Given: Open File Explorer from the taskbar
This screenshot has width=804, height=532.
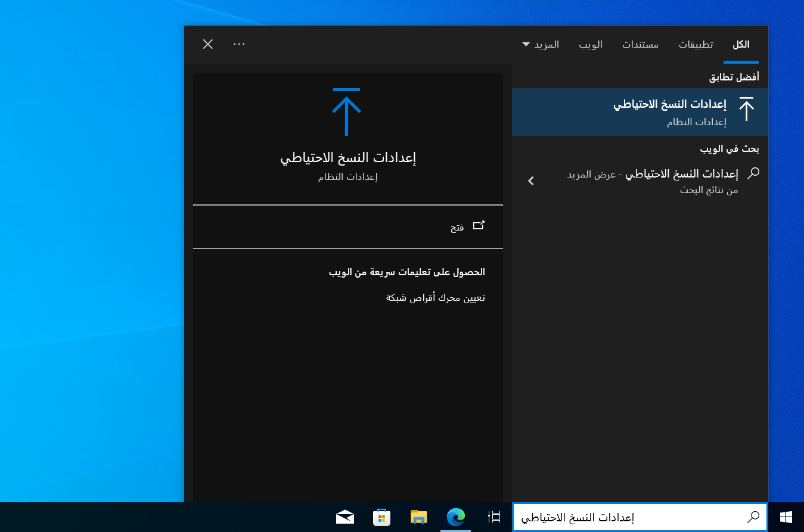Looking at the screenshot, I should 419,517.
